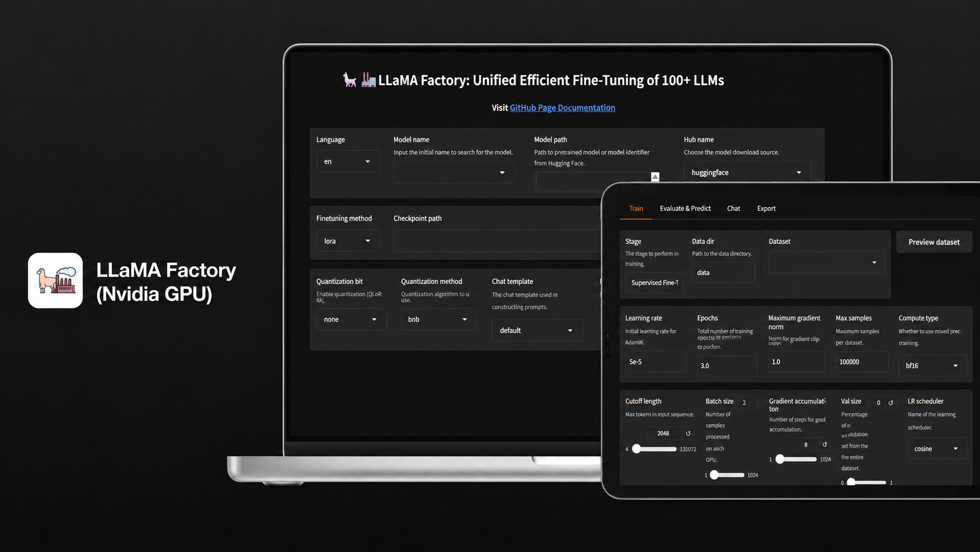Click the Data dir field containing data
The width and height of the screenshot is (980, 552).
pyautogui.click(x=723, y=273)
